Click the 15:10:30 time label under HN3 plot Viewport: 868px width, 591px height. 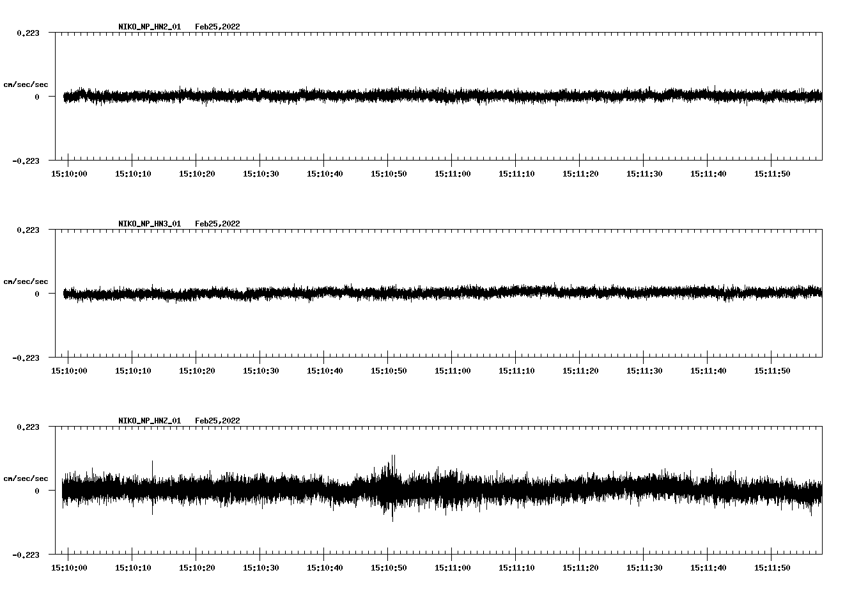261,371
